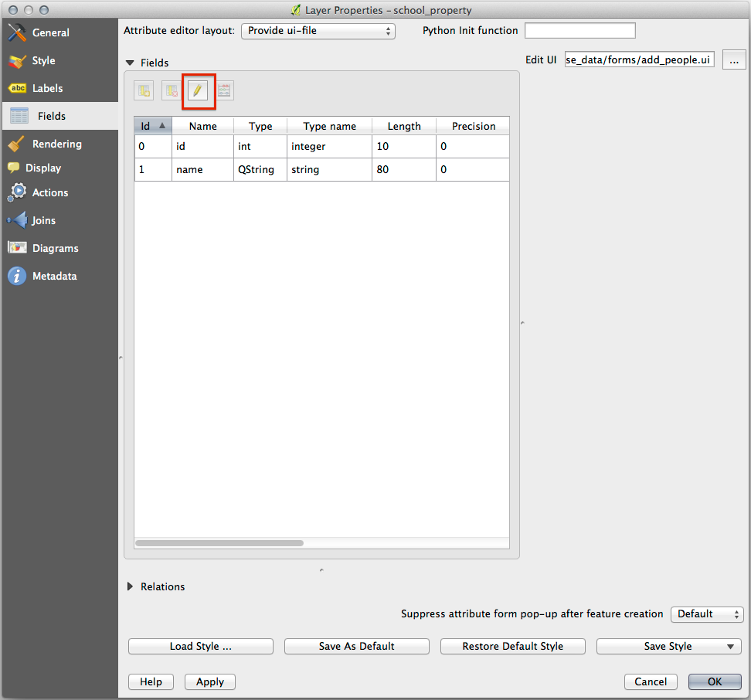Open the General section in the sidebar
This screenshot has height=700, width=751.
tap(50, 33)
